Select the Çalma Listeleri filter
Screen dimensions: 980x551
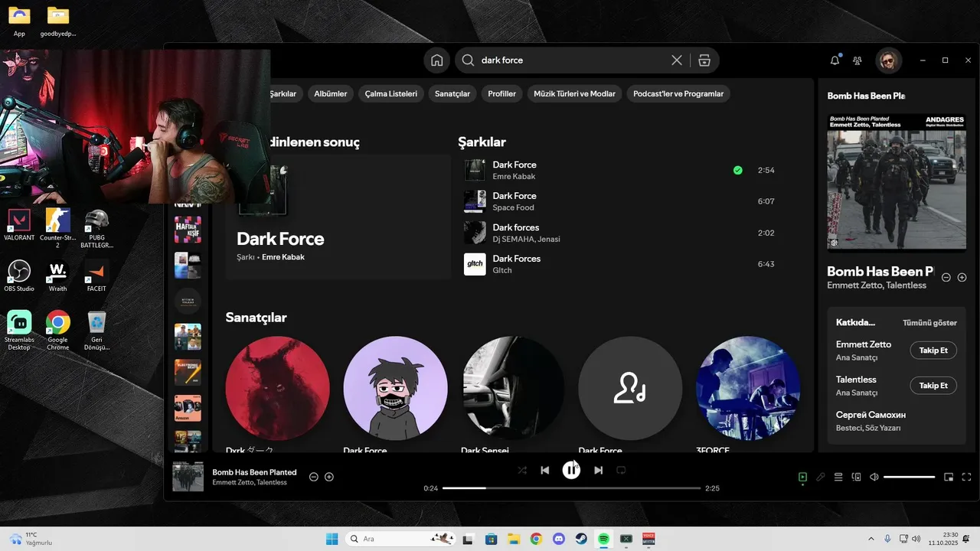tap(391, 94)
